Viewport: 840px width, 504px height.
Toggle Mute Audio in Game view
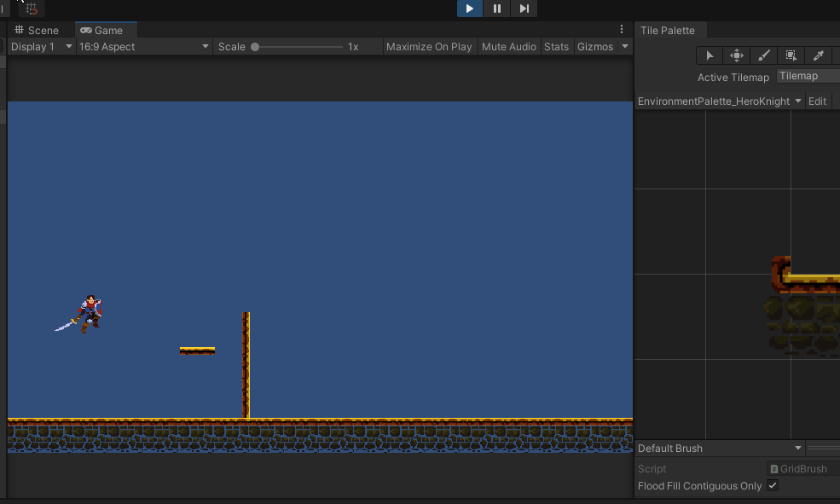pos(508,47)
